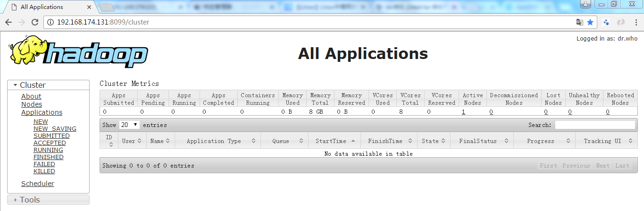Image resolution: width=644 pixels, height=211 pixels.
Task: Sort by Name column arrows
Action: (168, 141)
